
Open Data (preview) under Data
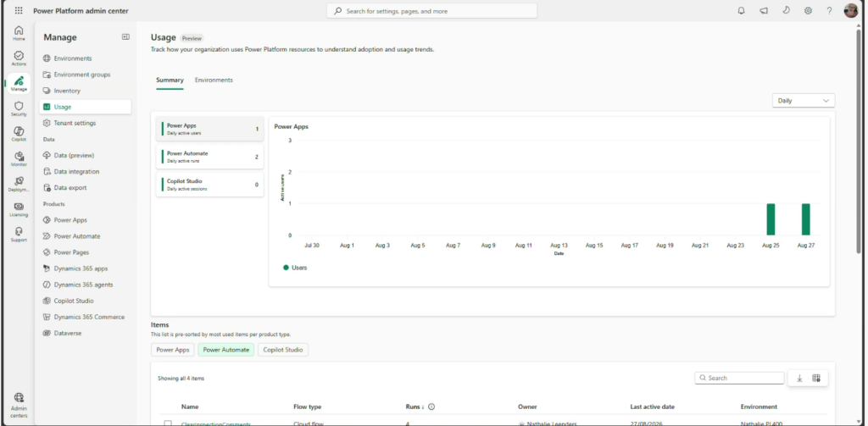coord(86,156)
